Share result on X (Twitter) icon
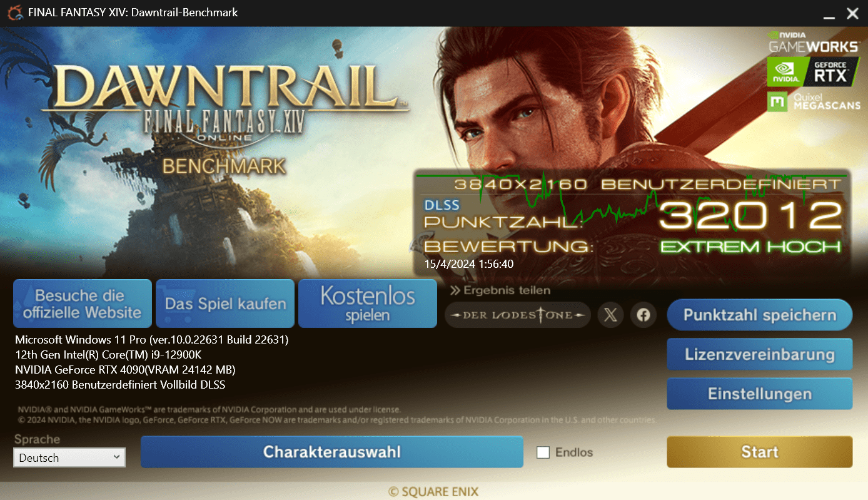The width and height of the screenshot is (868, 500). pyautogui.click(x=611, y=315)
